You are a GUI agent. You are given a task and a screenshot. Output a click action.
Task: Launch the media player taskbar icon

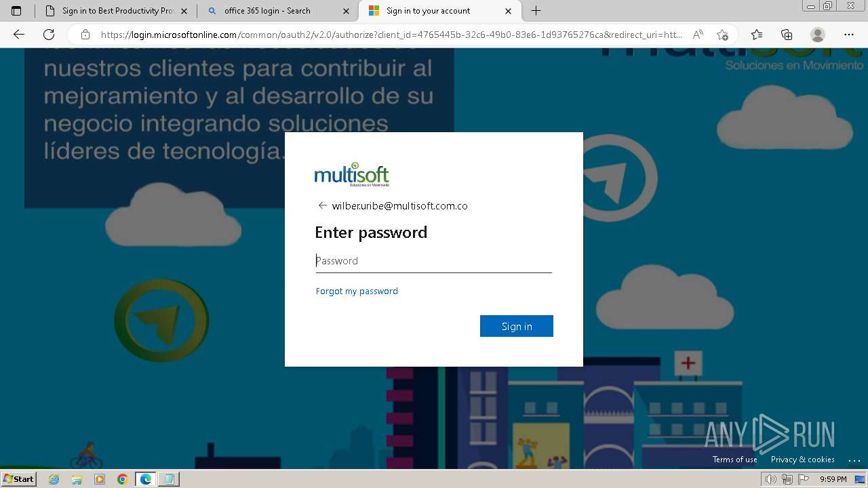[100, 479]
